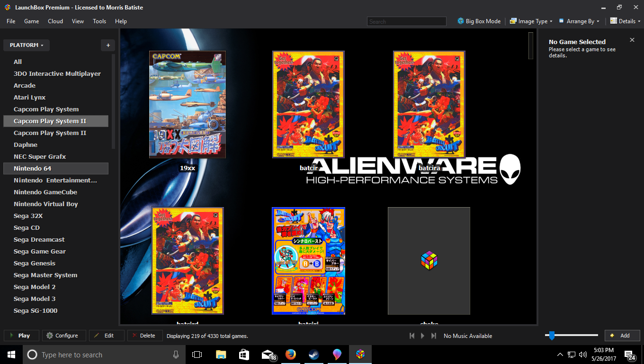Select the Sega Model 3 platform

click(x=56, y=299)
